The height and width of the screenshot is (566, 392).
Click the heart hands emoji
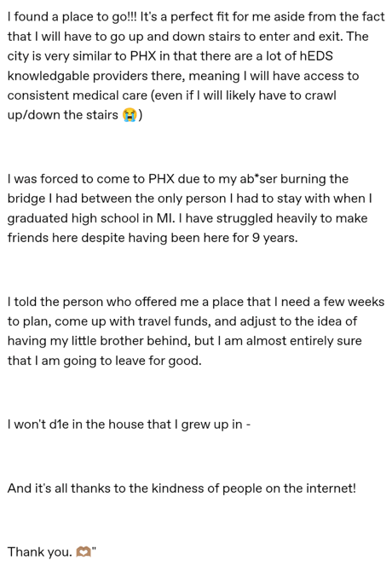coord(84,552)
